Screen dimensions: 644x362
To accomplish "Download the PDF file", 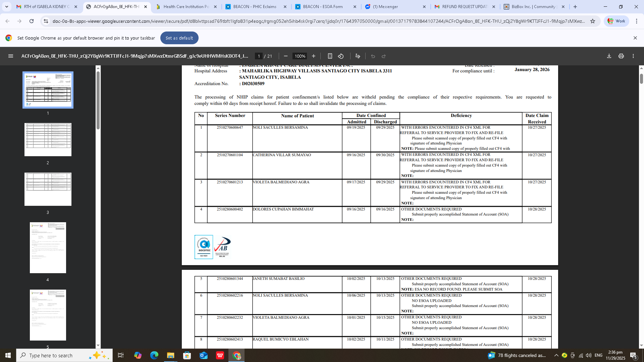I will click(x=609, y=56).
